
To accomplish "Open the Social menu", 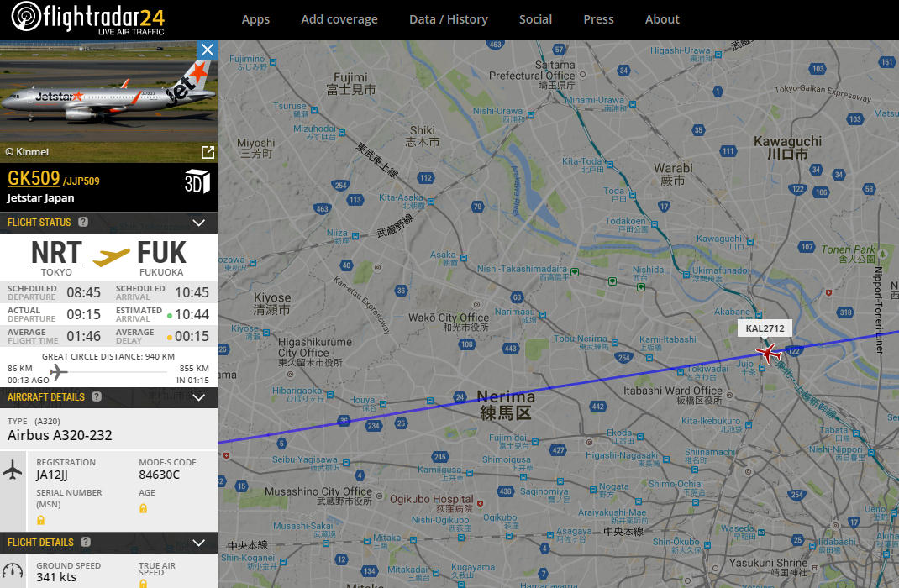I will [535, 19].
